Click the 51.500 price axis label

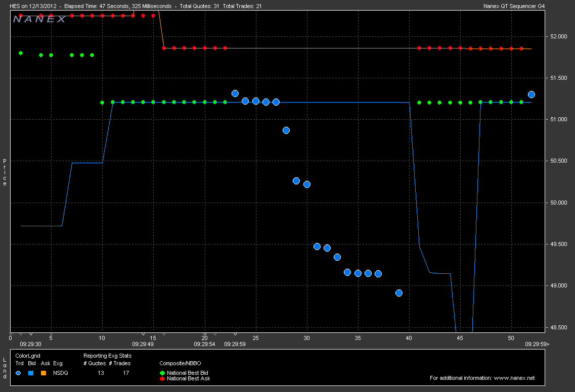point(558,78)
